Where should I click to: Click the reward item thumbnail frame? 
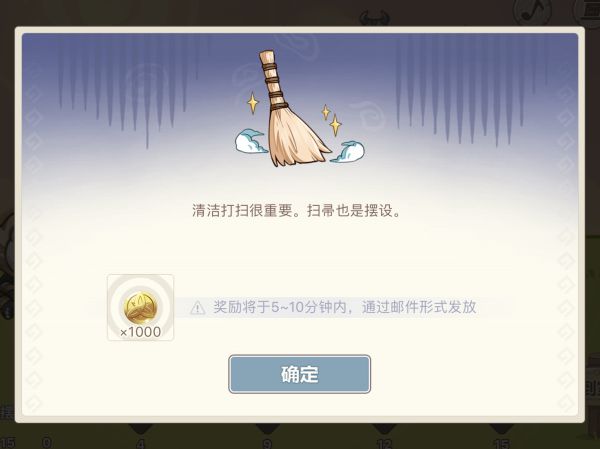tap(140, 307)
